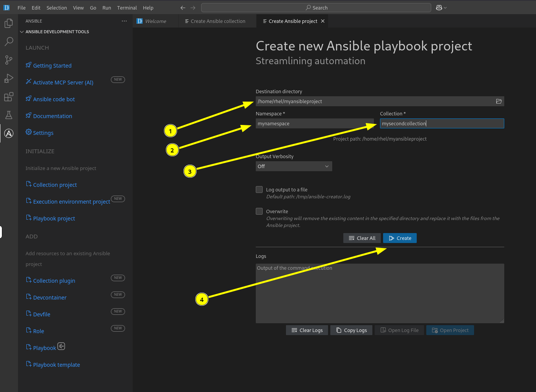Open the Ansible code bot link
The width and height of the screenshot is (536, 392).
click(54, 99)
